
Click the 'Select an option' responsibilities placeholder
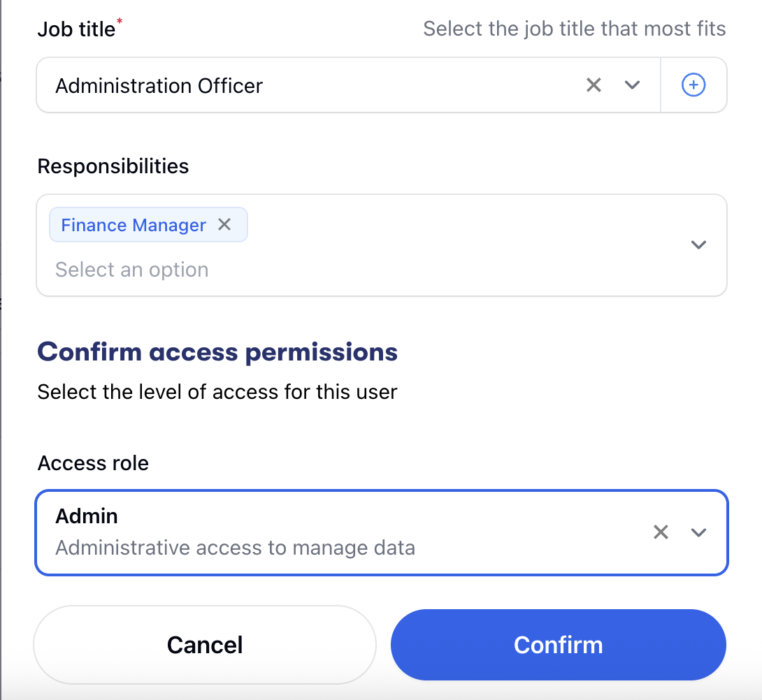[132, 270]
